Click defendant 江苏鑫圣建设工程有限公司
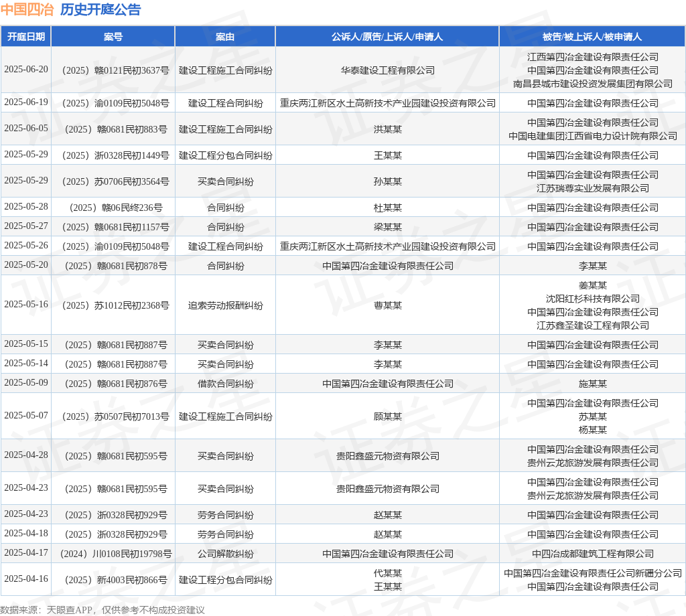 point(592,325)
